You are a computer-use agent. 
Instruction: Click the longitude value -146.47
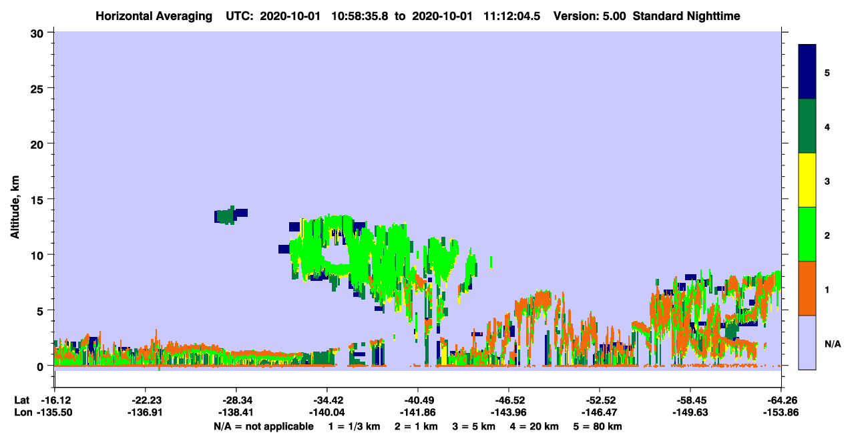click(x=599, y=413)
